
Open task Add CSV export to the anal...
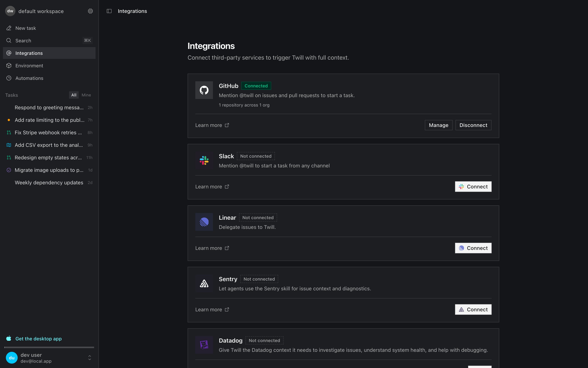49,145
